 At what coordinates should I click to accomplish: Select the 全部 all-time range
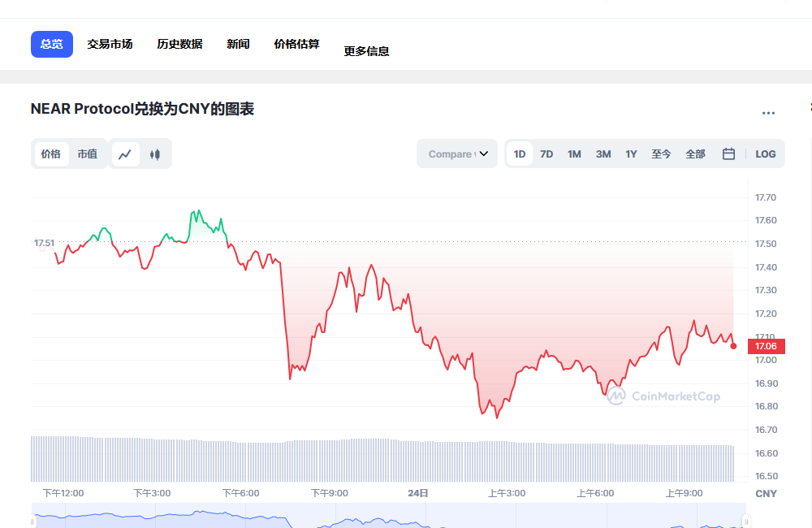click(696, 154)
